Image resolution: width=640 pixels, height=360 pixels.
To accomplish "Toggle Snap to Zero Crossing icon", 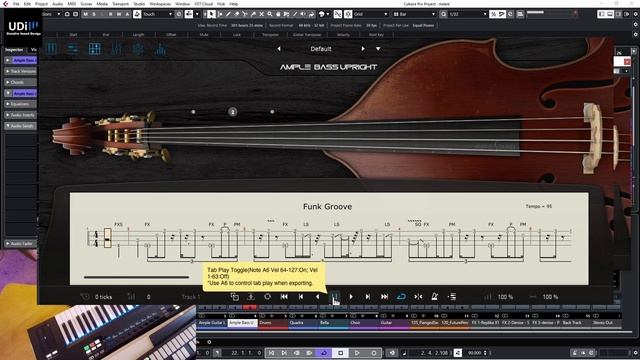I will coord(348,14).
